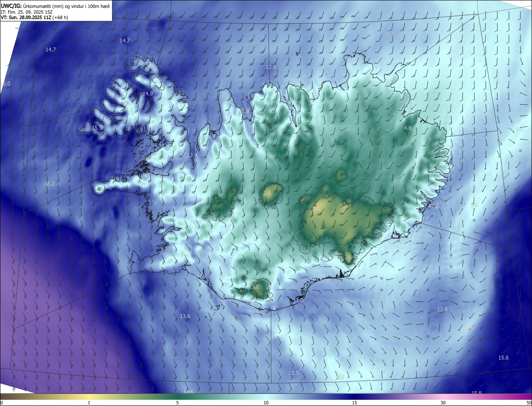Click the 12.8 value label in the southeast sea
Viewport: 532px width, 406px height.
pyautogui.click(x=442, y=310)
